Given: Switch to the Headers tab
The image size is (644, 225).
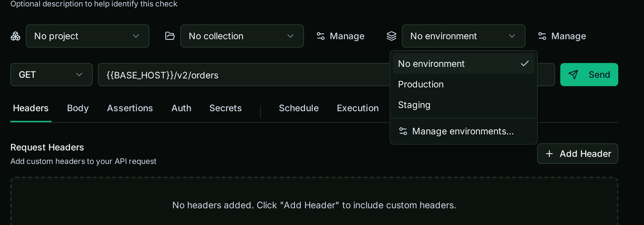Looking at the screenshot, I should 31,108.
